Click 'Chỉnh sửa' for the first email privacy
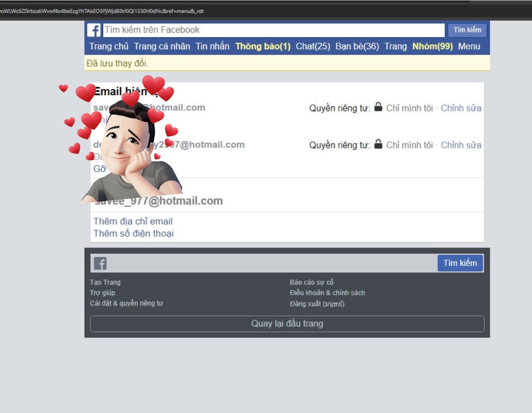532x413 pixels. tap(461, 108)
